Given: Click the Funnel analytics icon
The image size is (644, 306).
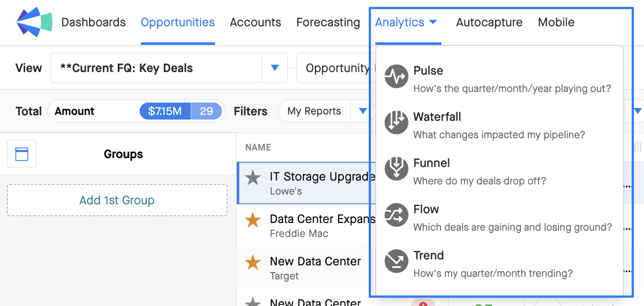Looking at the screenshot, I should 396,169.
